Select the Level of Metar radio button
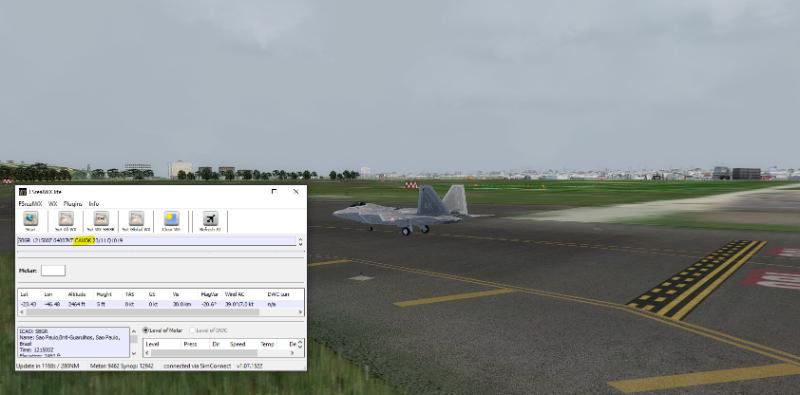The image size is (800, 395). click(145, 330)
